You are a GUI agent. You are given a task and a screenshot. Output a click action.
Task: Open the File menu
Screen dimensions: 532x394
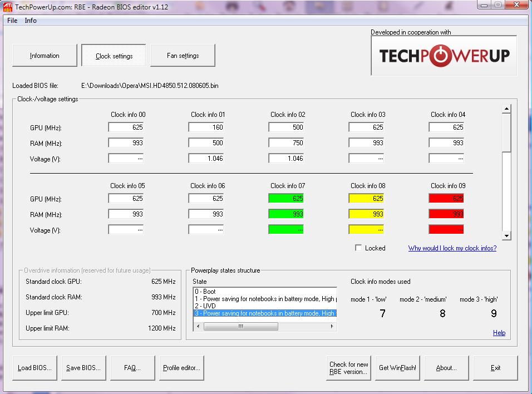12,21
